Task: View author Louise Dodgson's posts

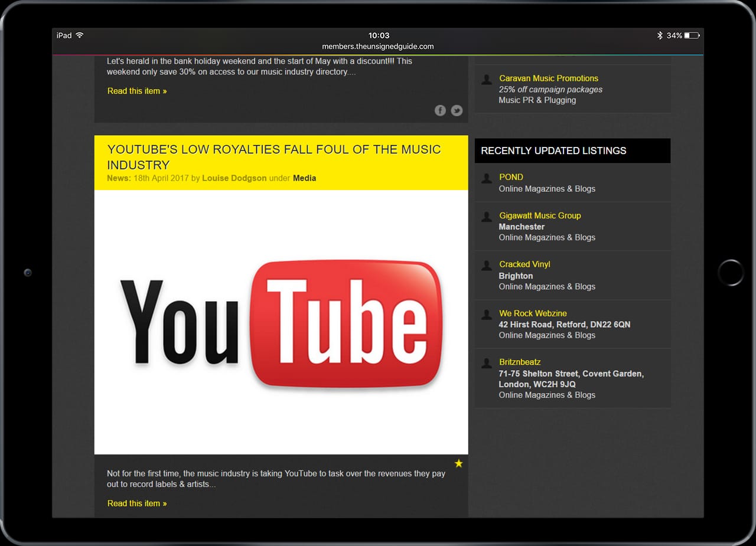Action: [x=234, y=178]
